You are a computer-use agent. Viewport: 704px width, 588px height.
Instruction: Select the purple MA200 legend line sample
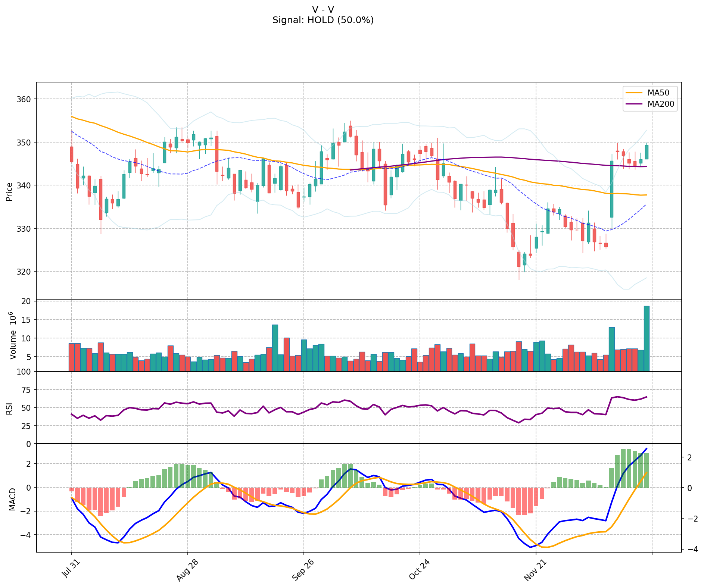[634, 104]
